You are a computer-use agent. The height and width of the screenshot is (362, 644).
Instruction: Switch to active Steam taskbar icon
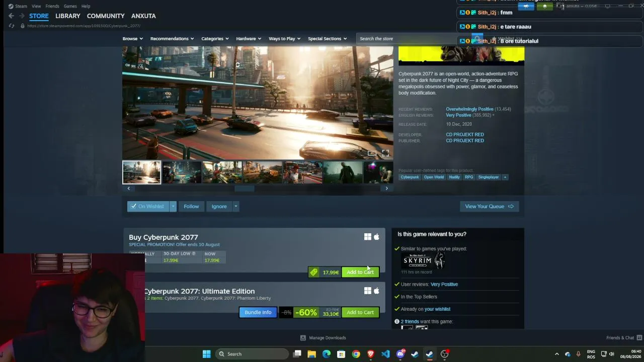pos(430,354)
